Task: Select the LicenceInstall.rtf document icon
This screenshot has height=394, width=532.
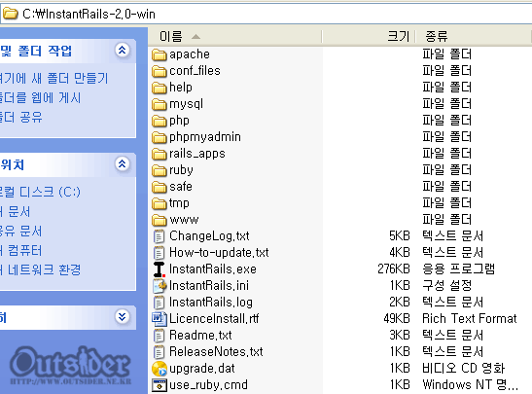Action: pyautogui.click(x=160, y=319)
